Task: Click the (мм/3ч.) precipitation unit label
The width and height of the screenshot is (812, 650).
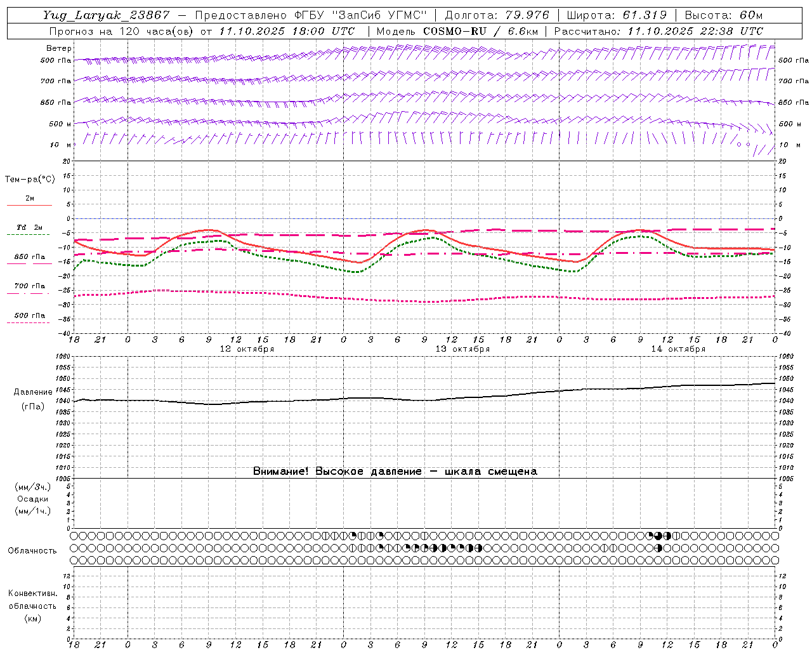Action: tap(32, 487)
